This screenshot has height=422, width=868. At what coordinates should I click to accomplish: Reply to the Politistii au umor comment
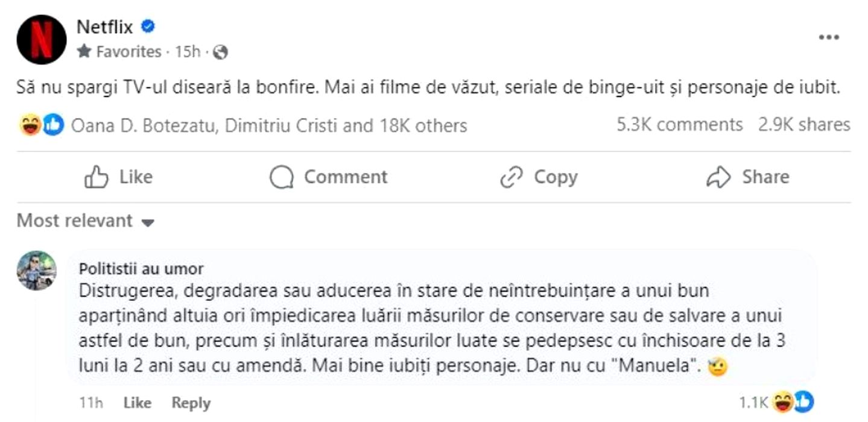[191, 403]
